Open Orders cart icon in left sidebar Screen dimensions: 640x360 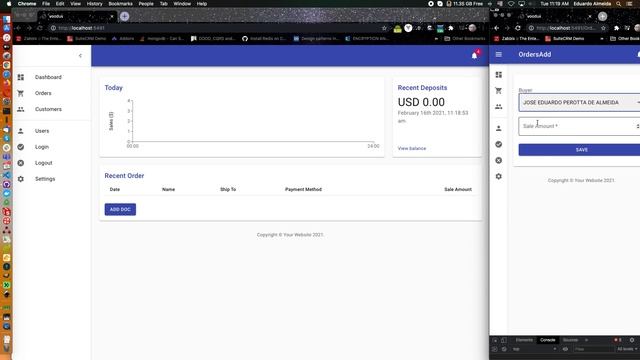pos(21,93)
